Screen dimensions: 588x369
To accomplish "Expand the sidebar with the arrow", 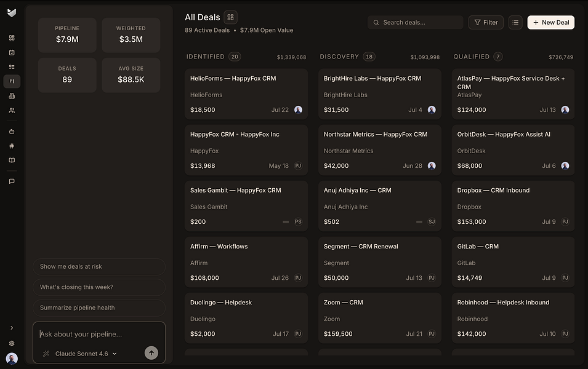I will pyautogui.click(x=12, y=328).
